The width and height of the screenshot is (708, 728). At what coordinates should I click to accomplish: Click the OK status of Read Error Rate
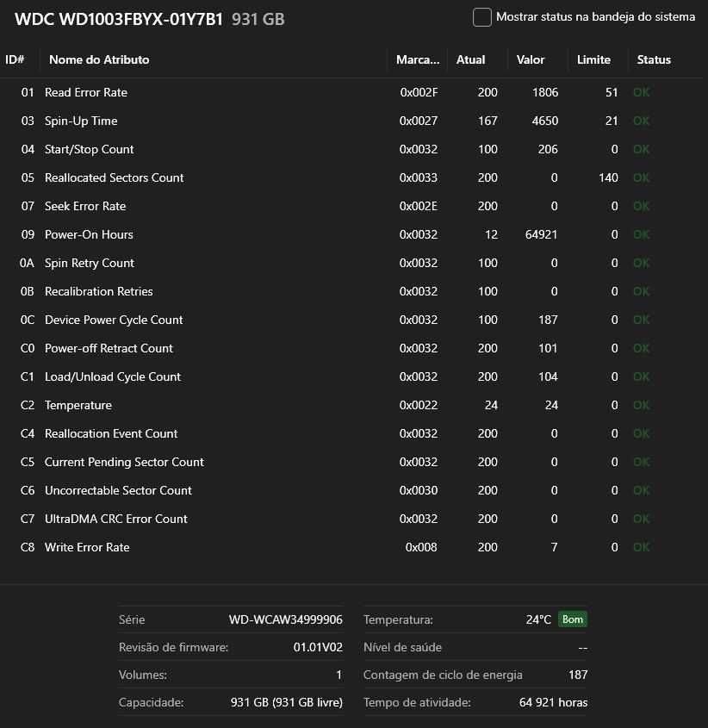(641, 92)
